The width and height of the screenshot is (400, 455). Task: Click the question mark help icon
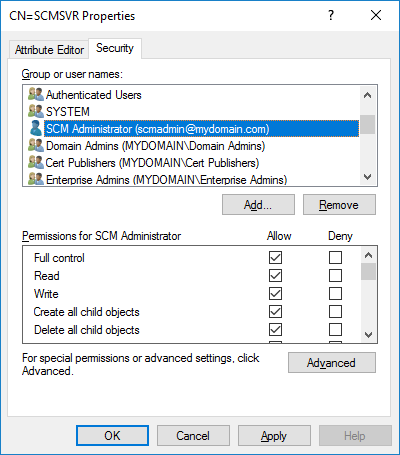331,15
